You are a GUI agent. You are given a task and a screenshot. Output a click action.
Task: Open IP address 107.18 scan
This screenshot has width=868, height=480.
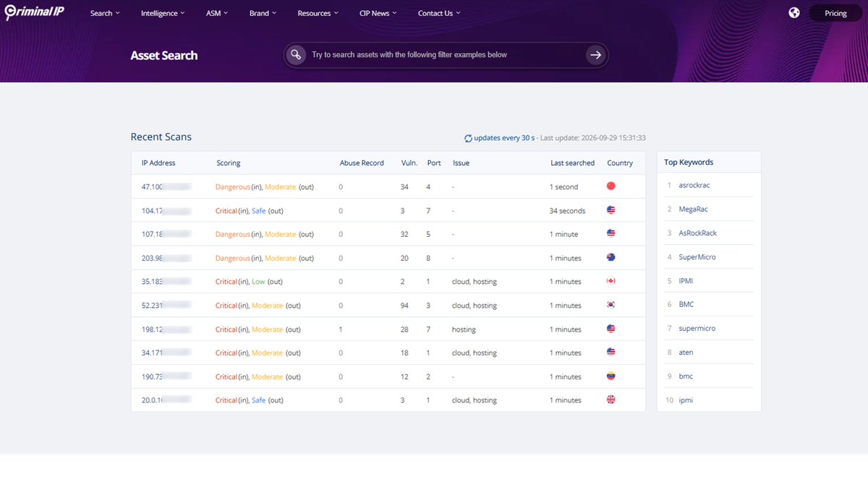pos(166,234)
